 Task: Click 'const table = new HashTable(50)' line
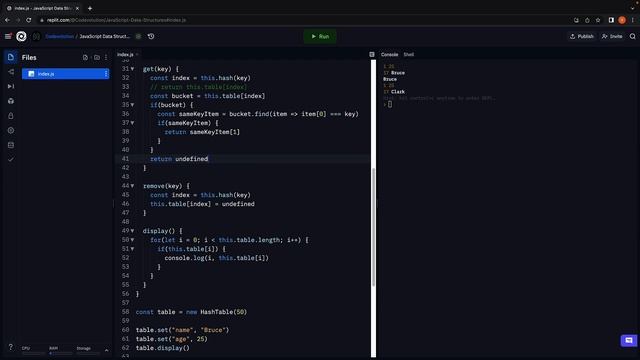(191, 312)
